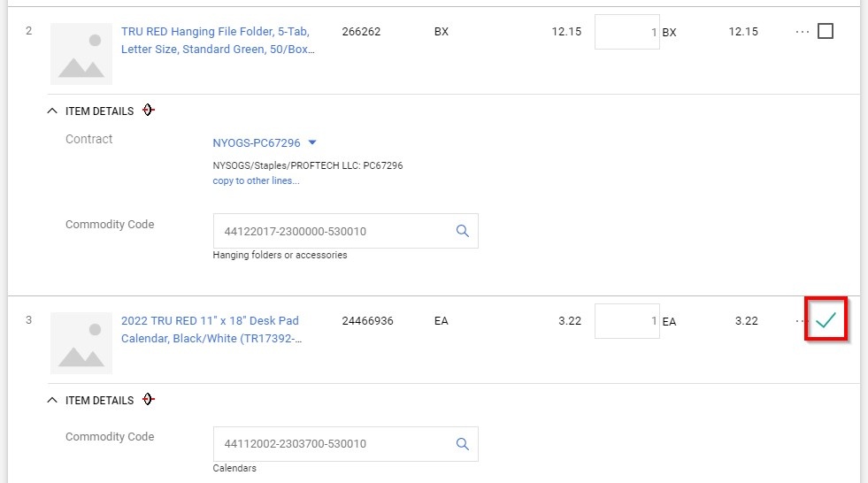The width and height of the screenshot is (868, 483).
Task: Collapse Item Details for line 3
Action: 52,401
